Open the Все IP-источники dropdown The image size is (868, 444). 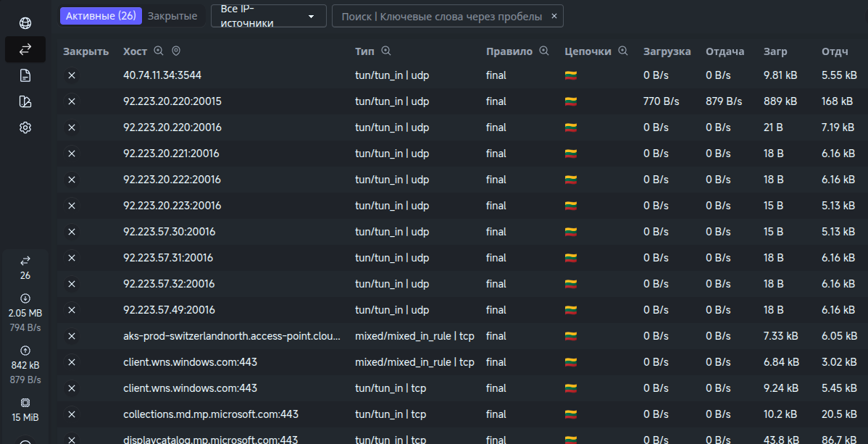click(269, 16)
